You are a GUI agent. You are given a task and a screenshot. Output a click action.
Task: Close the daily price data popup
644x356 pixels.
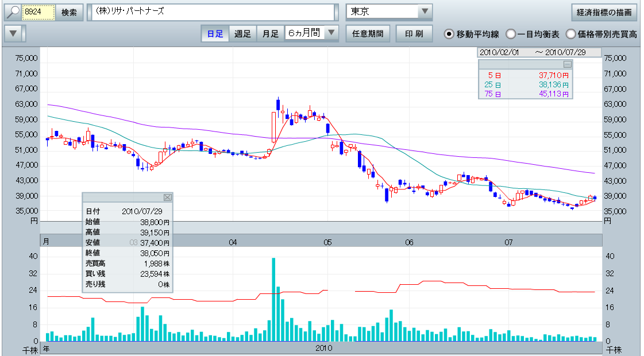[x=167, y=198]
